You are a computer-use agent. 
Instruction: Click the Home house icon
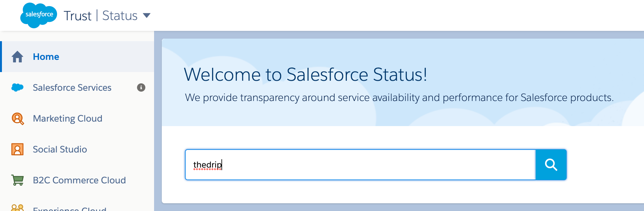click(x=17, y=57)
